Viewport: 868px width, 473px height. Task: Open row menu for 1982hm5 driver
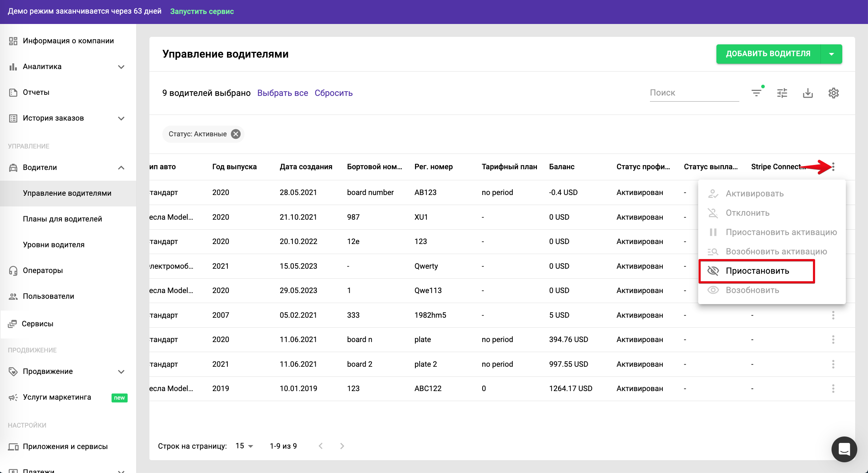[833, 315]
